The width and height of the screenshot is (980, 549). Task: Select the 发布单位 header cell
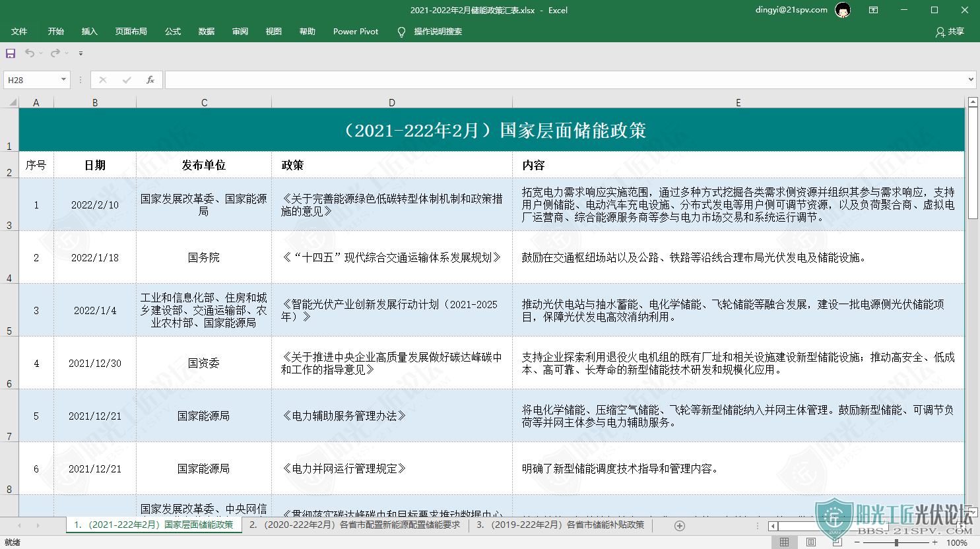[204, 165]
